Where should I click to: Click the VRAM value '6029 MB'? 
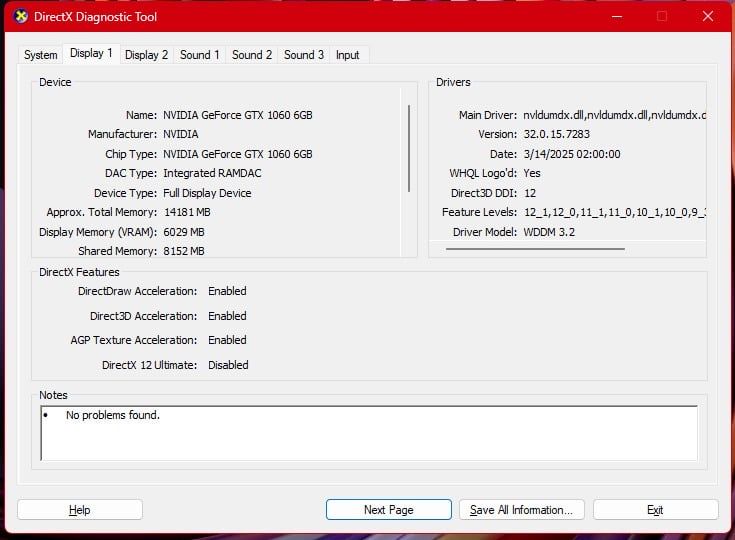(x=184, y=232)
